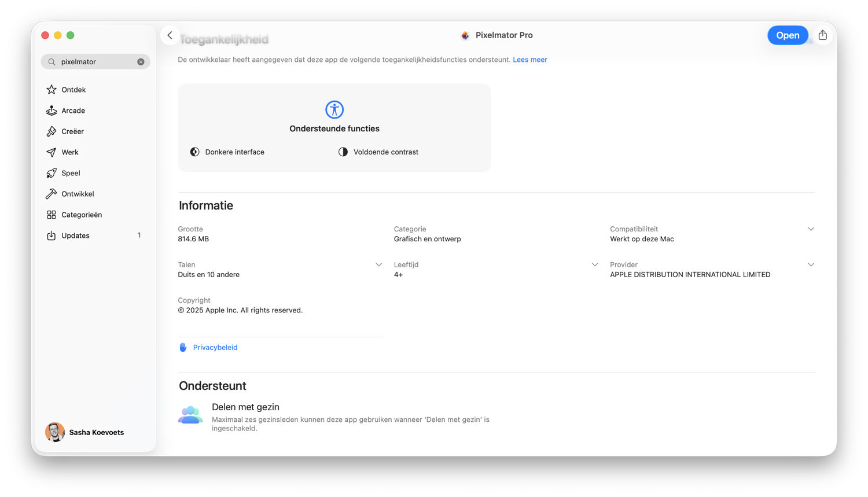
Task: Click into the pixelmator search field
Action: [95, 62]
